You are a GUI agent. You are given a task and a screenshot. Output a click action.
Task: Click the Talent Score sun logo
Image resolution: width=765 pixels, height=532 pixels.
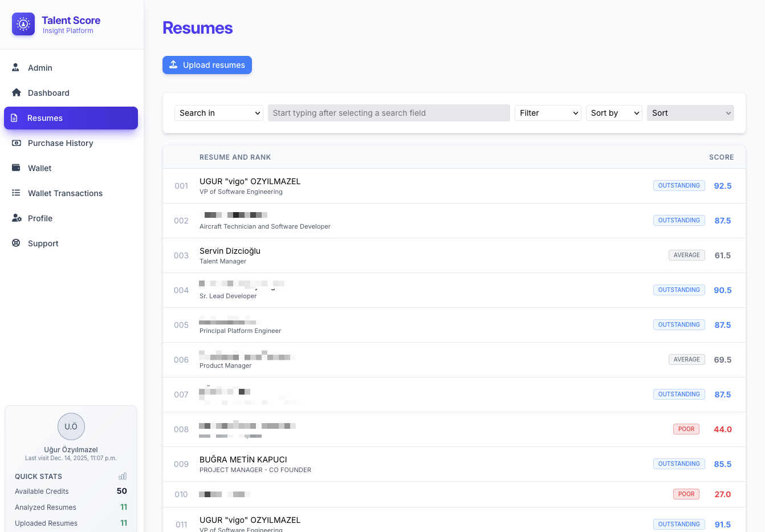coord(23,24)
